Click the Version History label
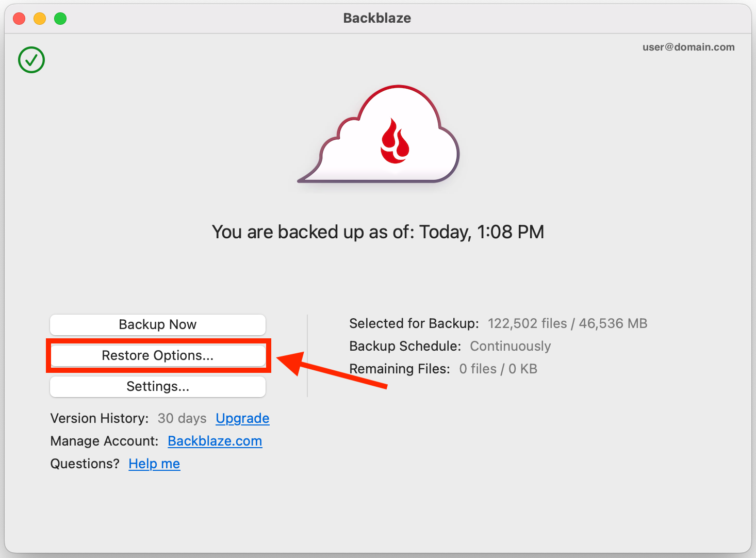 99,418
